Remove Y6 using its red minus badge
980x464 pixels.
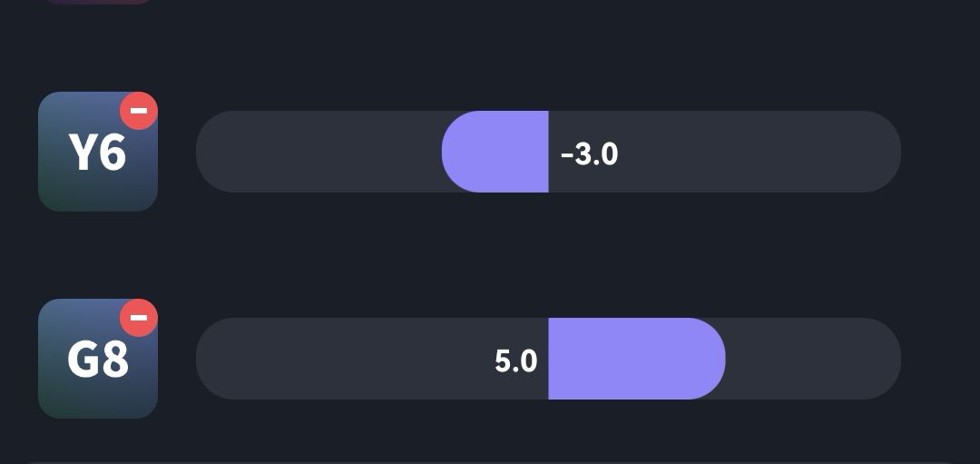tap(139, 111)
